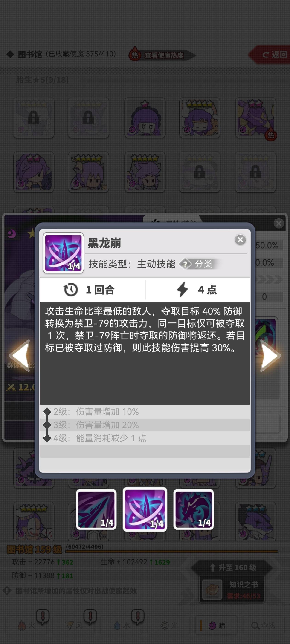The image size is (290, 644).
Task: Select the hot-tagged dragon familiar thumbnail
Action: tap(255, 118)
